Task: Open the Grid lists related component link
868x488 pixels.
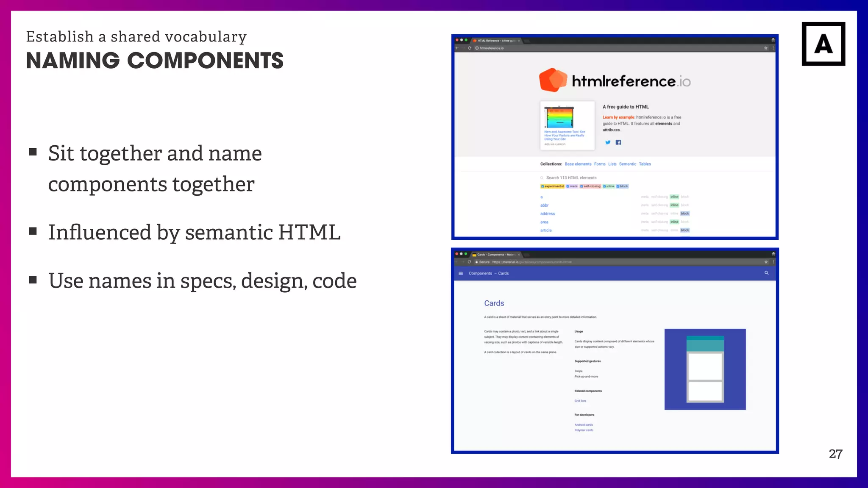Action: click(x=580, y=401)
